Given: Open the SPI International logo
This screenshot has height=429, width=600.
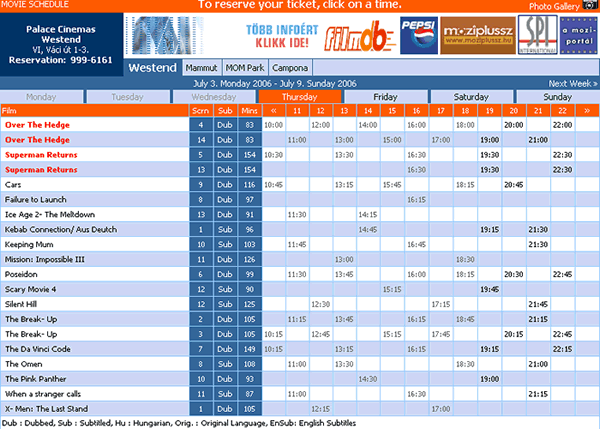Looking at the screenshot, I should tap(537, 34).
